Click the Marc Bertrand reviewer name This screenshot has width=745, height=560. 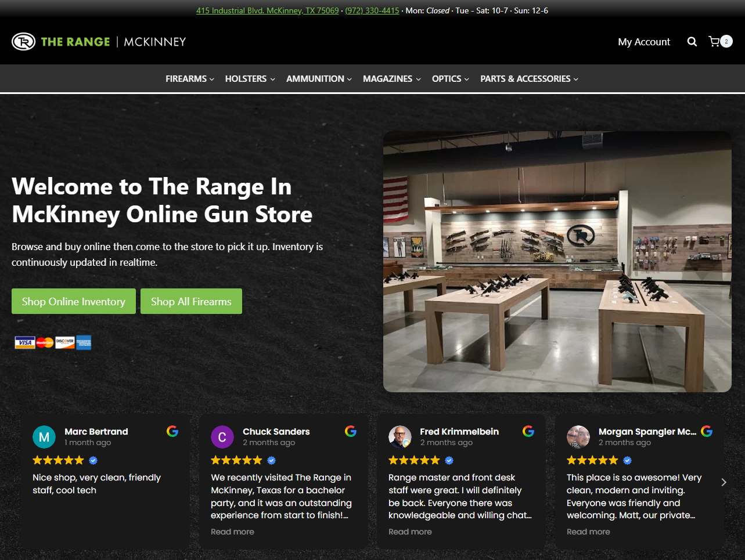click(x=96, y=431)
